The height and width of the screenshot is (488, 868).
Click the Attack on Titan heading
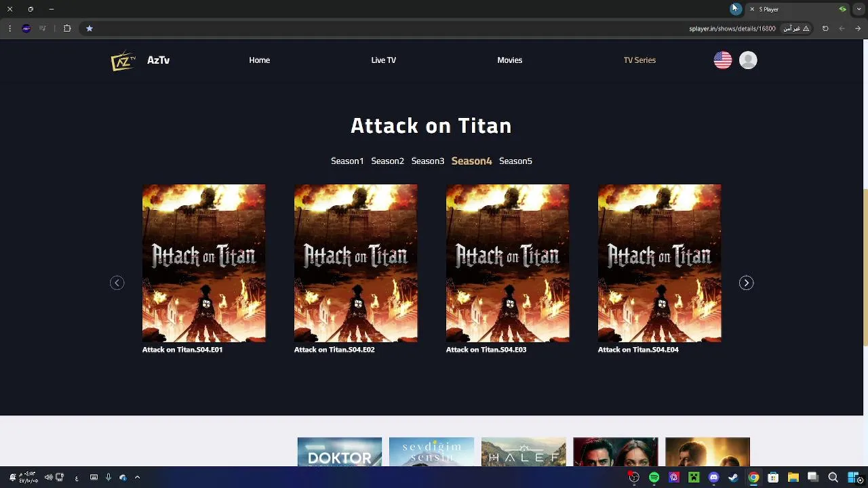coord(431,125)
